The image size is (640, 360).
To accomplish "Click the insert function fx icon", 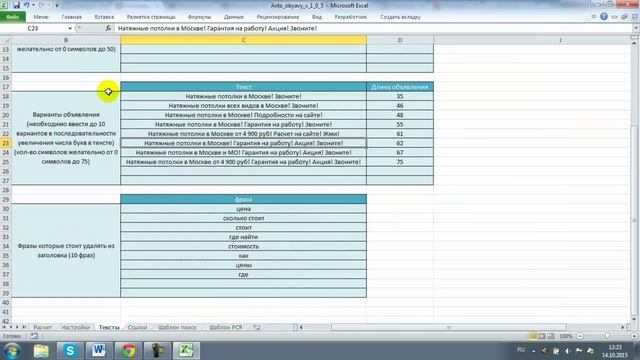I will tap(108, 28).
